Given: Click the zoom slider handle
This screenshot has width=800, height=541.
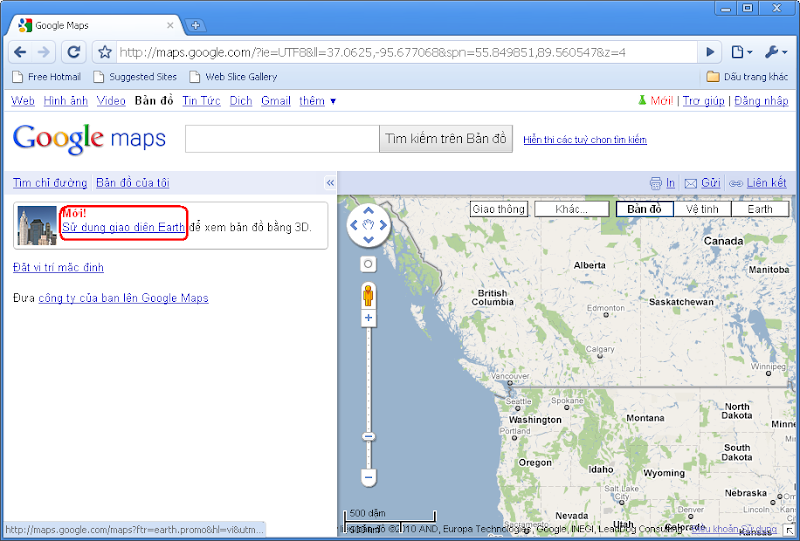Looking at the screenshot, I should coord(368,437).
